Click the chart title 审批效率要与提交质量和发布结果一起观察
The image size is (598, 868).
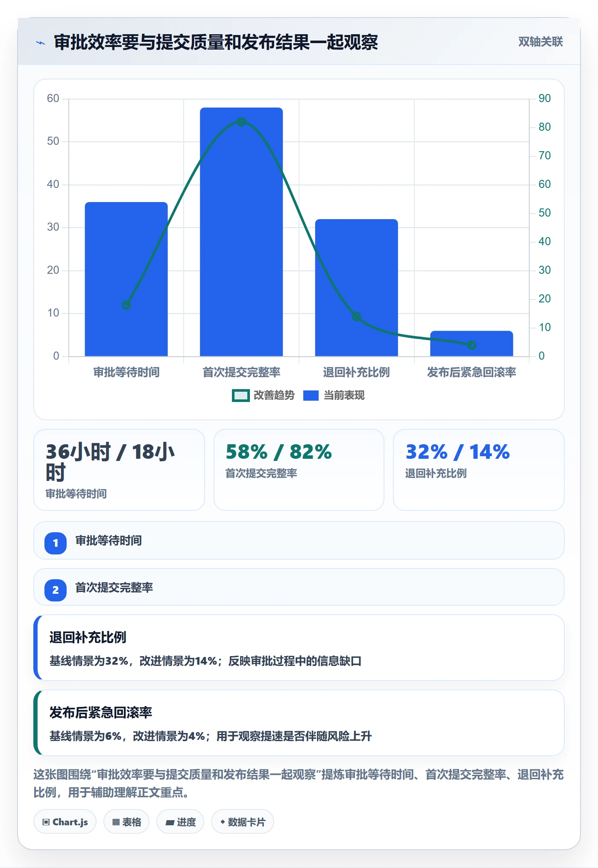tap(216, 42)
